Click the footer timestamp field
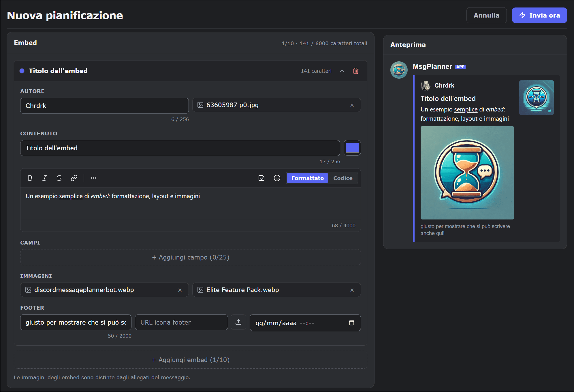This screenshot has width=574, height=392. (305, 323)
